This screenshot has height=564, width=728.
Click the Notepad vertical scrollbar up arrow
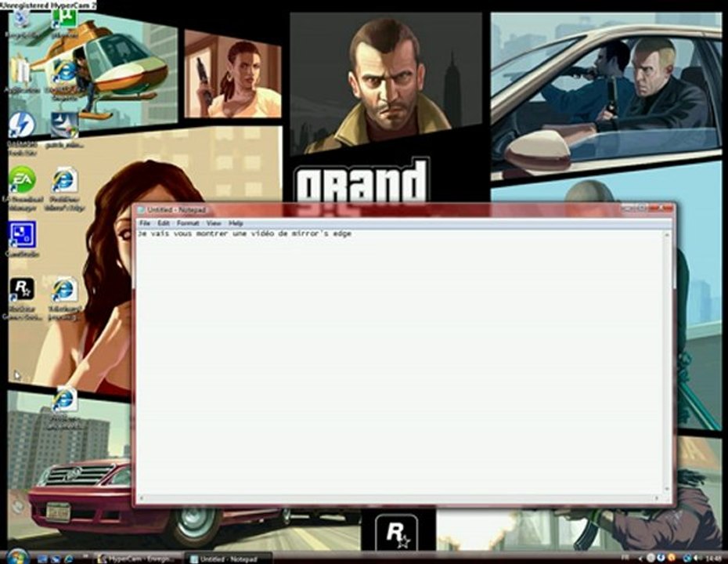[x=667, y=235]
